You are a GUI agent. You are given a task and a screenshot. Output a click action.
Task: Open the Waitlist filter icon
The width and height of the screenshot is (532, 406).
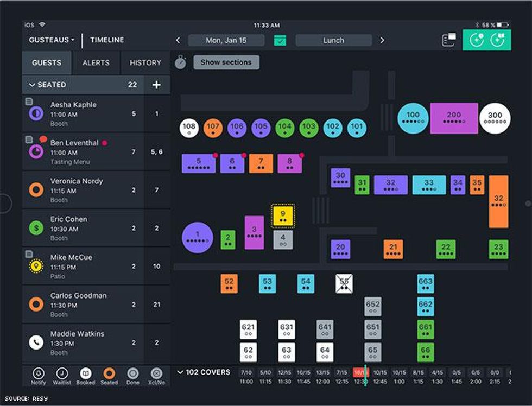click(62, 373)
